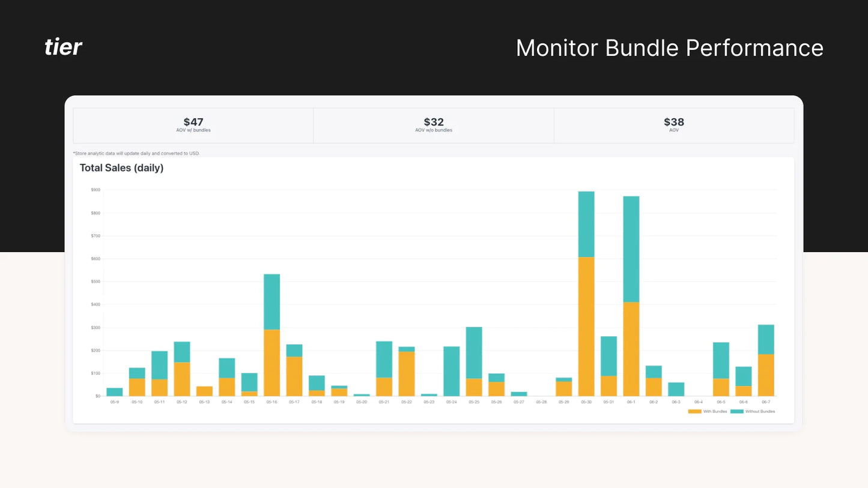868x488 pixels.
Task: Click the teal bar segment for 06-7
Action: click(x=766, y=339)
